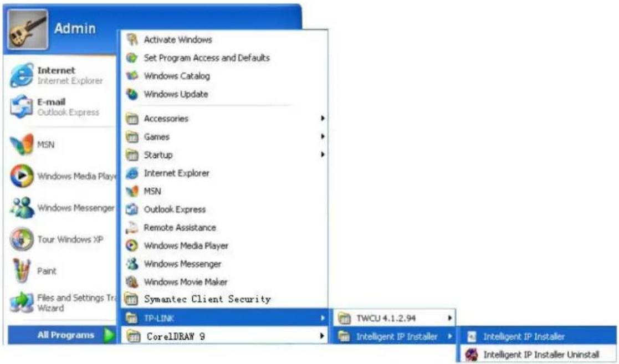Click the Paint label in left column
Viewport: 619px width, 364px height.
coord(47,271)
